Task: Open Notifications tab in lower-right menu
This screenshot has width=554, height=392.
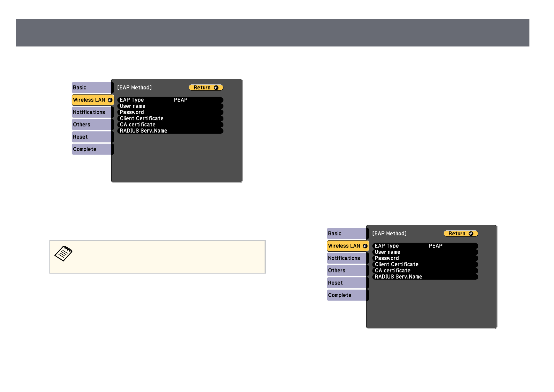Action: pyautogui.click(x=347, y=258)
